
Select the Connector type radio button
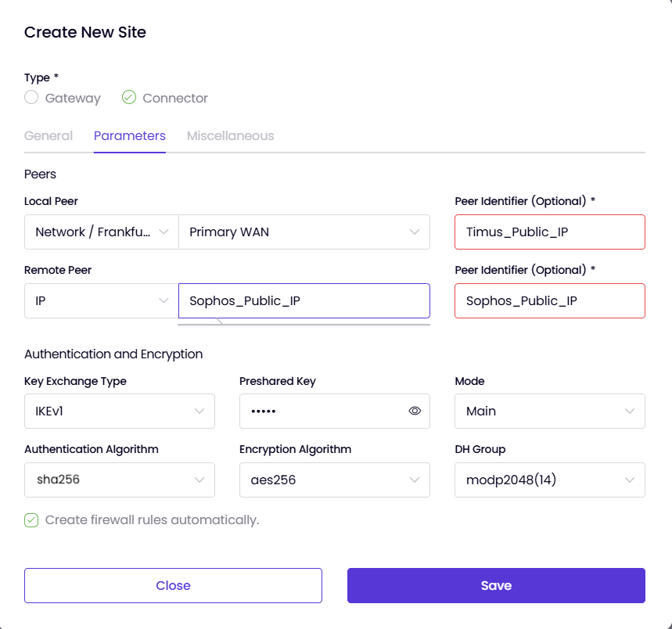tap(129, 98)
